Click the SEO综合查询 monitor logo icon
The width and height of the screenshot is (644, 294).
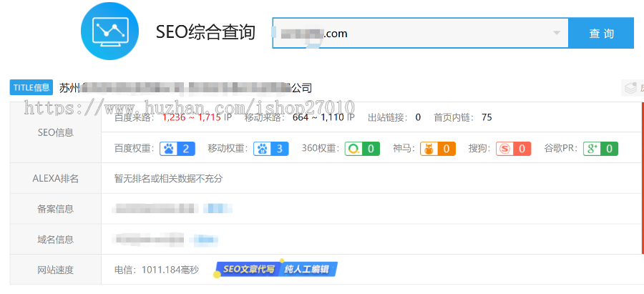tap(109, 31)
